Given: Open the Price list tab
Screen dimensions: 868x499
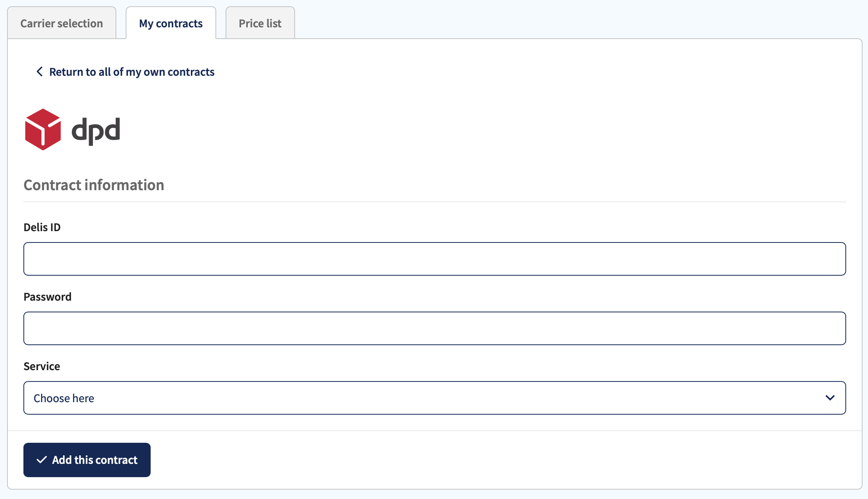Looking at the screenshot, I should coord(260,23).
